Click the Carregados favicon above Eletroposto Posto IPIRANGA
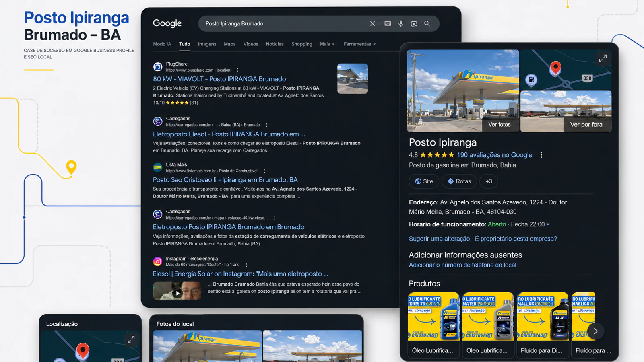This screenshot has height=362, width=644. coord(158,214)
